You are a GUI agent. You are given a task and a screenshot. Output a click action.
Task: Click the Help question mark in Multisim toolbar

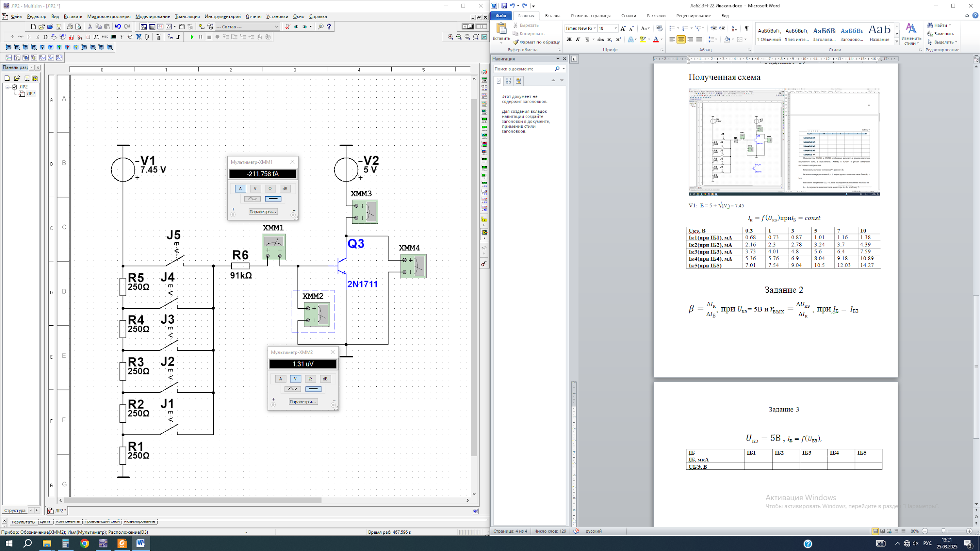point(329,27)
